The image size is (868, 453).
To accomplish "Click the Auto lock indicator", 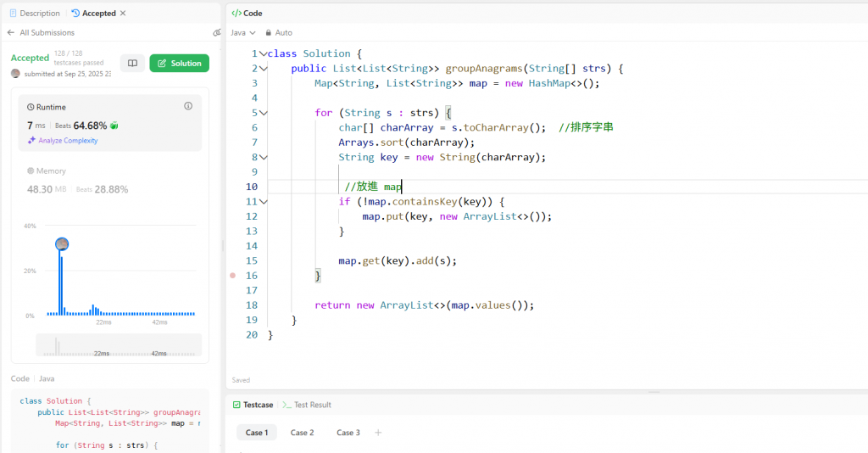I will point(279,33).
